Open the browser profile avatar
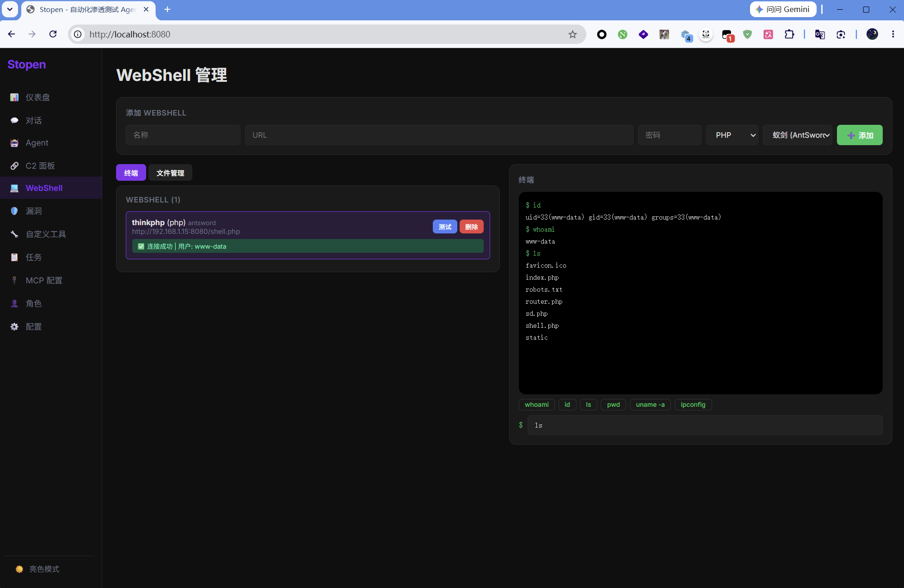The image size is (904, 588). (x=872, y=34)
